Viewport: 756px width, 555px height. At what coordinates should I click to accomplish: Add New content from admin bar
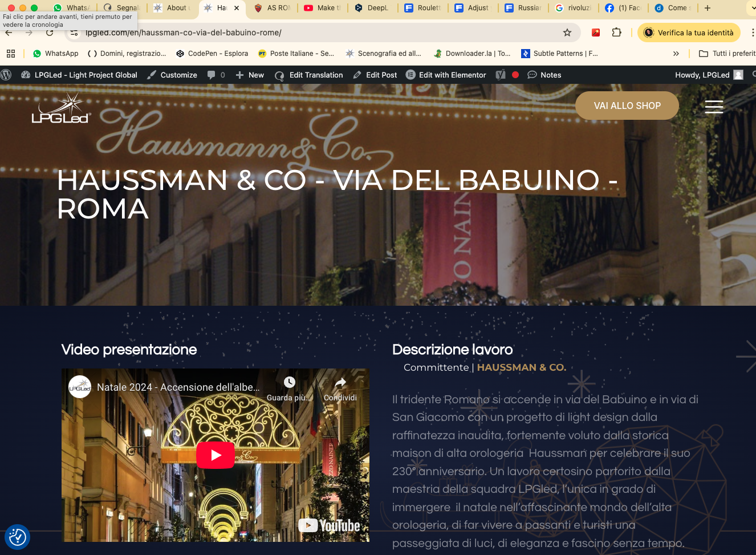pyautogui.click(x=250, y=75)
